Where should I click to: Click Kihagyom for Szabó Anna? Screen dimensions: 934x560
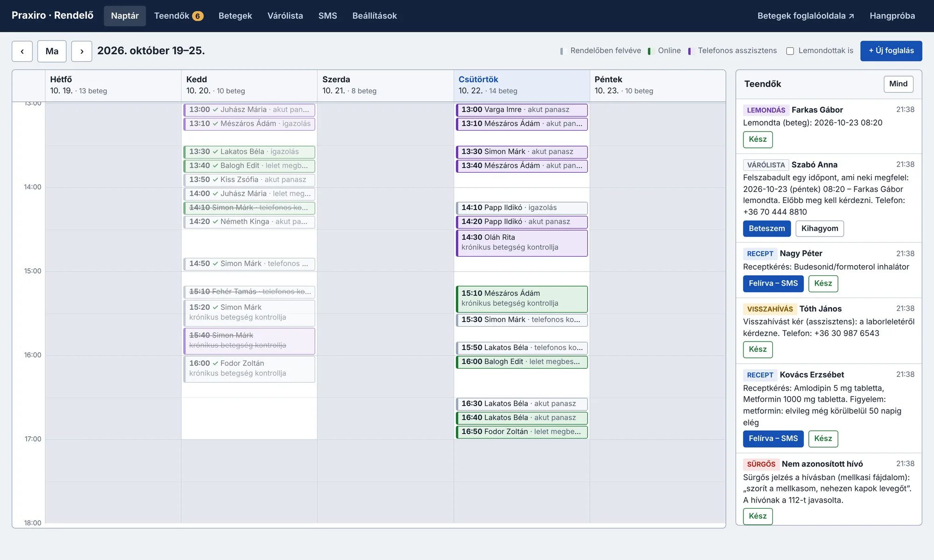tap(820, 229)
